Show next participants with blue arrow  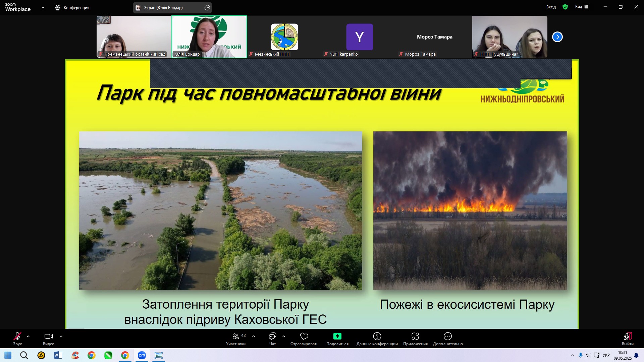(x=557, y=37)
